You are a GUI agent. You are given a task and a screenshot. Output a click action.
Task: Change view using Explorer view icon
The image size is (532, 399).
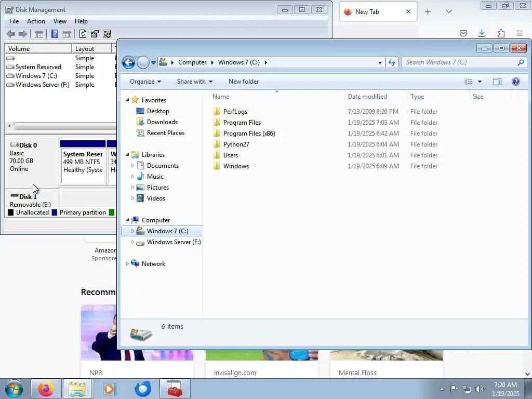coord(469,82)
